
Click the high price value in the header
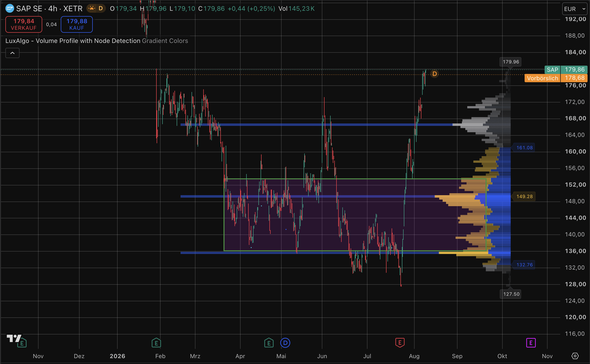[x=156, y=9]
